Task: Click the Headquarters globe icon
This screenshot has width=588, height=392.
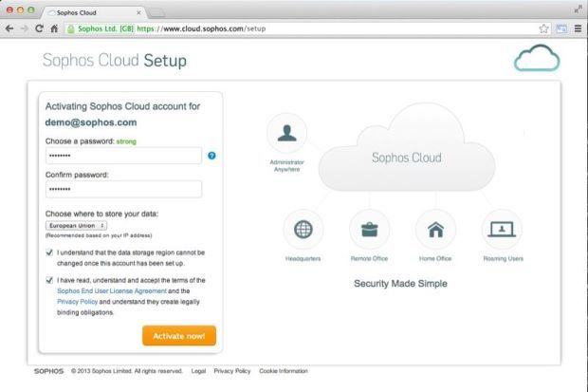Action: coord(303,230)
